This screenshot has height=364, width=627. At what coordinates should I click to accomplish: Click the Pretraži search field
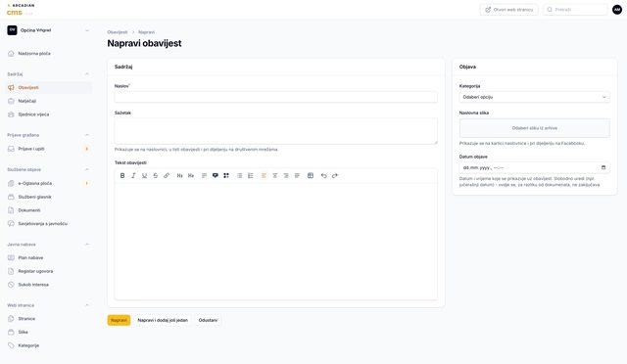pyautogui.click(x=575, y=10)
